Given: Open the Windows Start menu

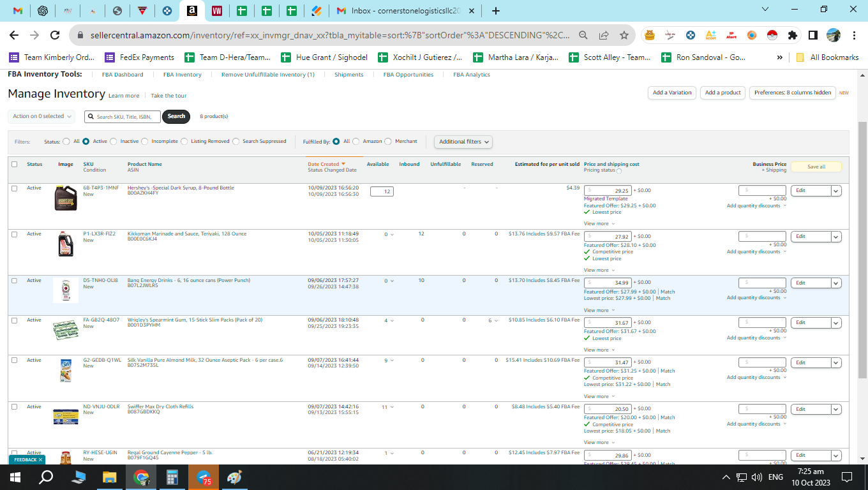Looking at the screenshot, I should click(15, 477).
